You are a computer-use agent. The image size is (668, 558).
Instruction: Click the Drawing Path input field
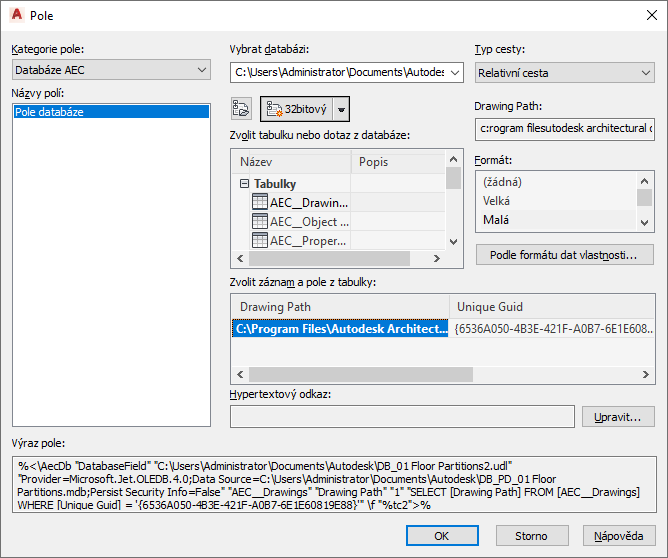coord(565,129)
